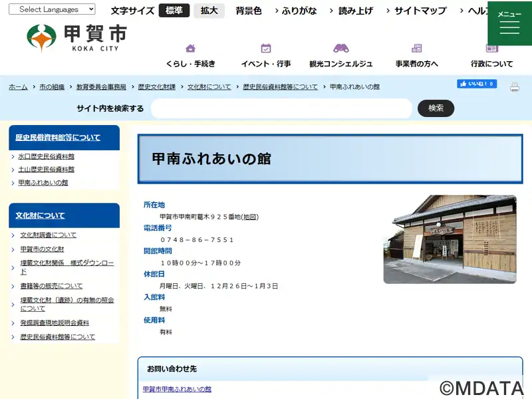The image size is (532, 399).
Task: Click the Koka City logo
Action: tap(76, 38)
